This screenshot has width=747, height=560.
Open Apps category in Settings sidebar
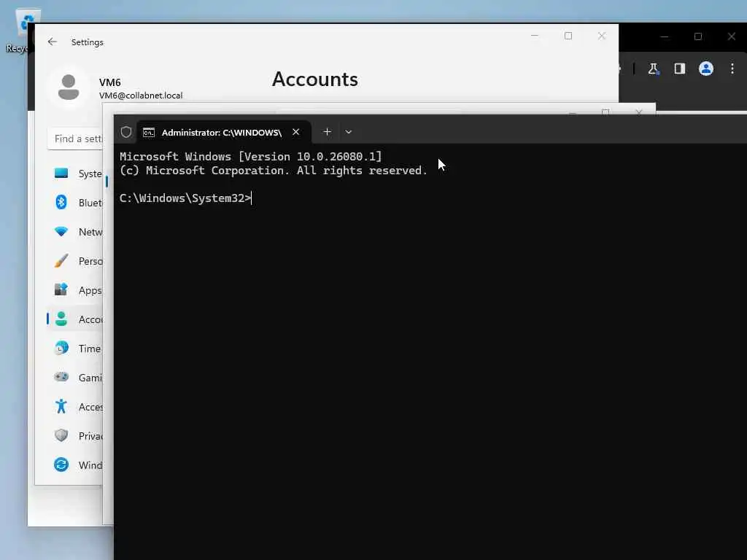click(77, 290)
